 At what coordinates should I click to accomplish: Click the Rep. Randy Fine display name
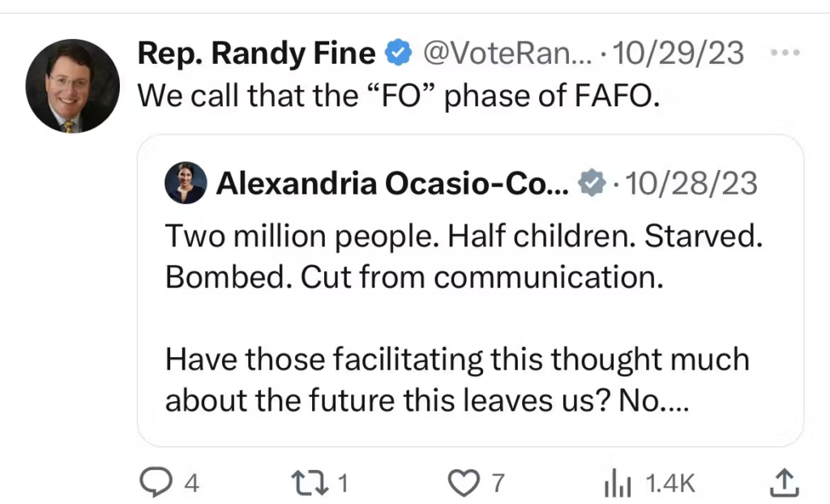pos(256,53)
